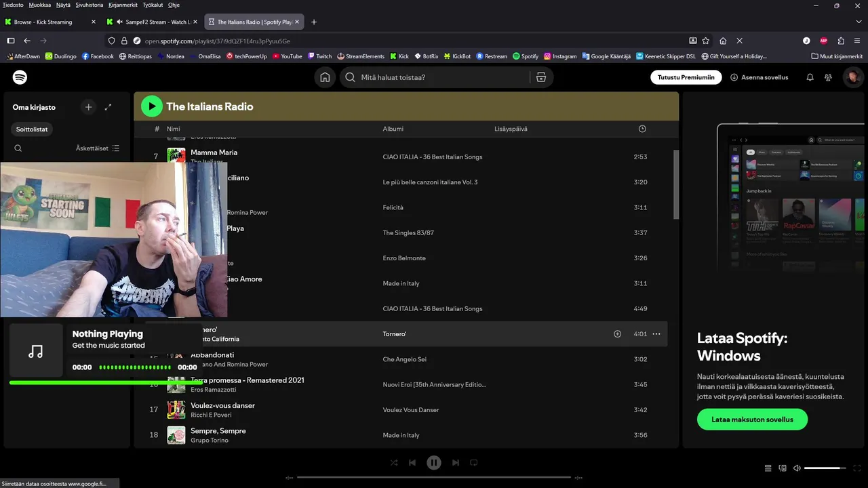
Task: Click the duration clock column header
Action: pos(642,129)
